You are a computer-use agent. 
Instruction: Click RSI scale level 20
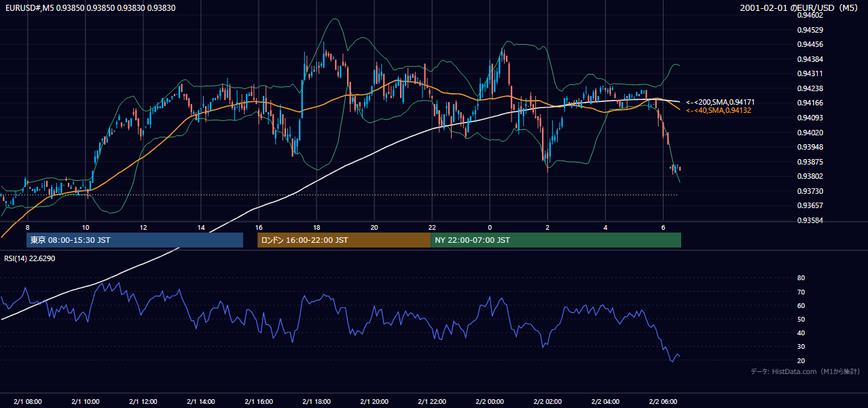point(801,360)
